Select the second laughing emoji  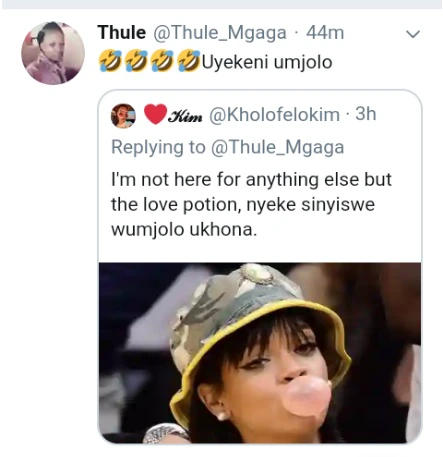[136, 61]
